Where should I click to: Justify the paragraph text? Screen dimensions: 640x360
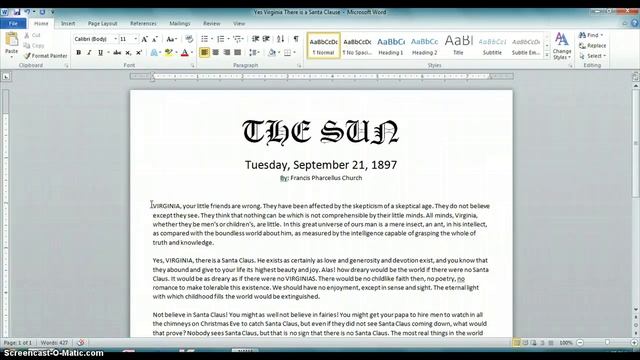[x=238, y=52]
